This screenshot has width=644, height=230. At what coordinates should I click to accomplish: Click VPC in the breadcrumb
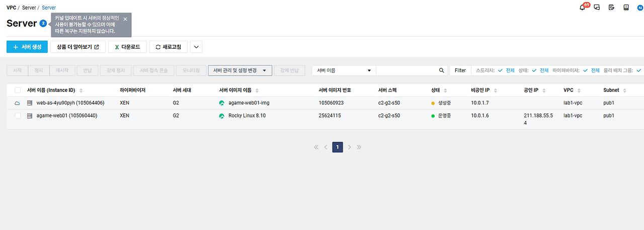[x=11, y=8]
